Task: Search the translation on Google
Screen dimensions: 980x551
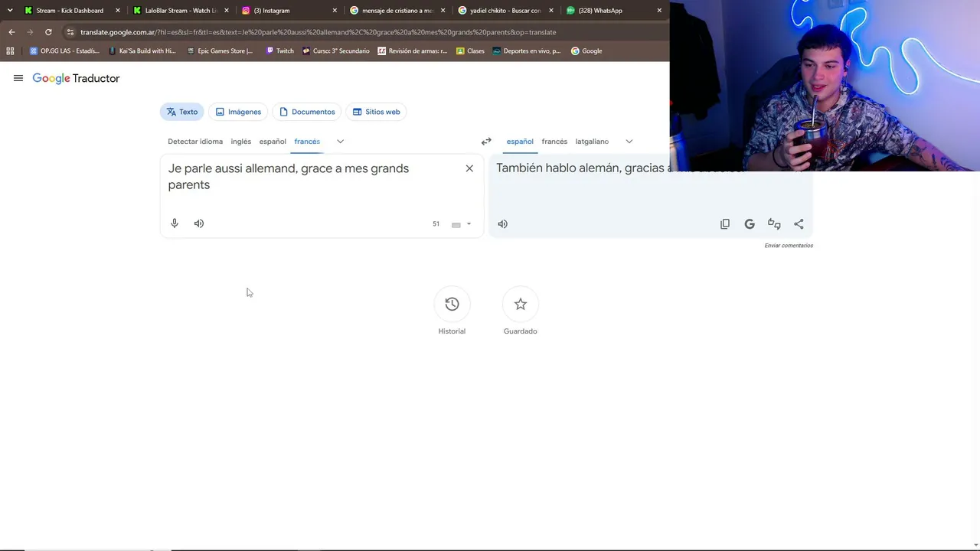Action: coord(750,224)
